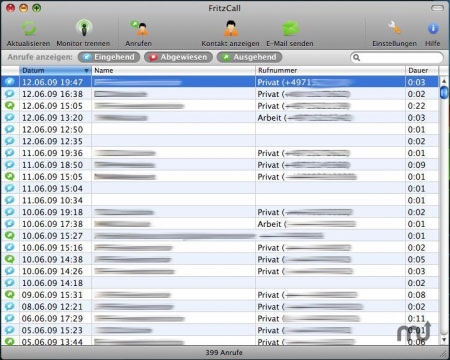This screenshot has height=360, width=450.
Task: Open Einstellungen wrench icon
Action: (394, 28)
